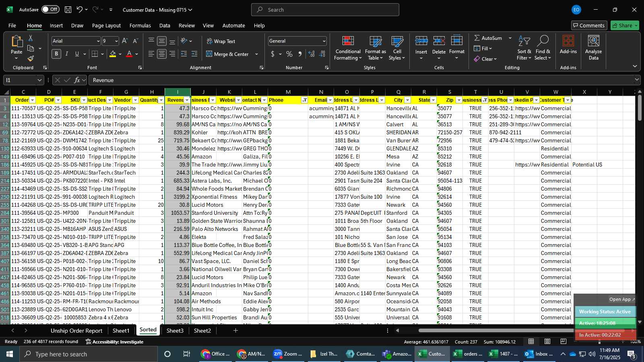Toggle Italic formatting

(66, 54)
